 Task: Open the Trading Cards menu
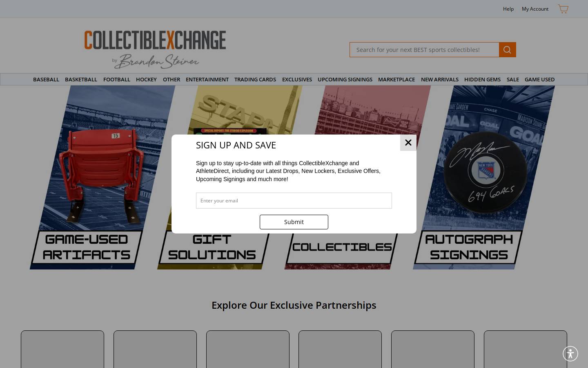255,79
